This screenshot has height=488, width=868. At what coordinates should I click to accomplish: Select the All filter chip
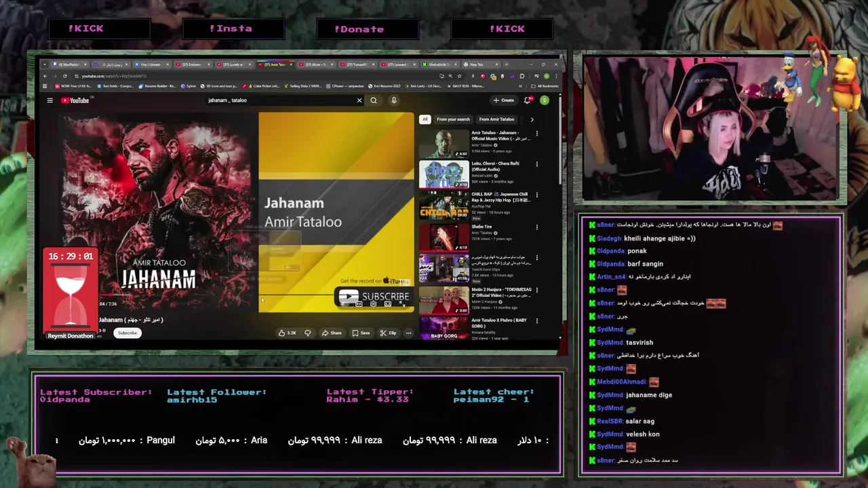click(x=425, y=119)
